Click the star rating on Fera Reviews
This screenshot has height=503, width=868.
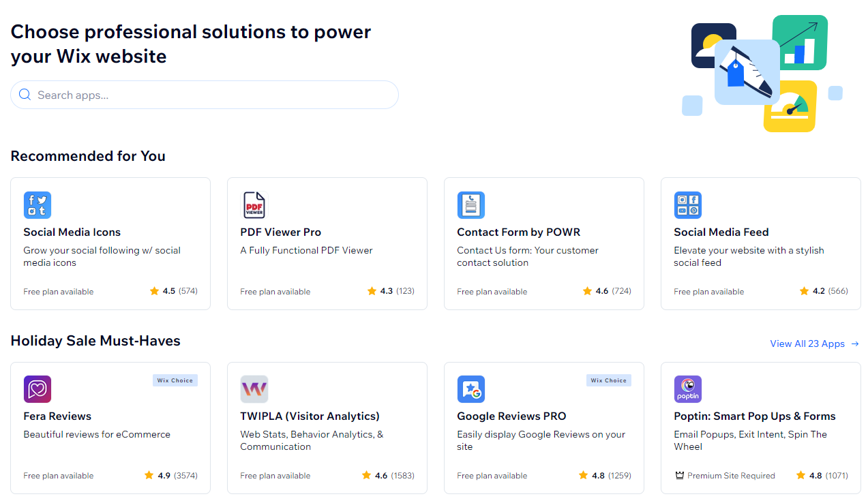pos(170,475)
